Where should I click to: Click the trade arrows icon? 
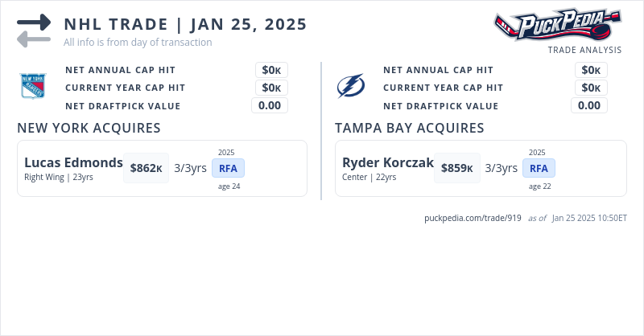point(34,30)
